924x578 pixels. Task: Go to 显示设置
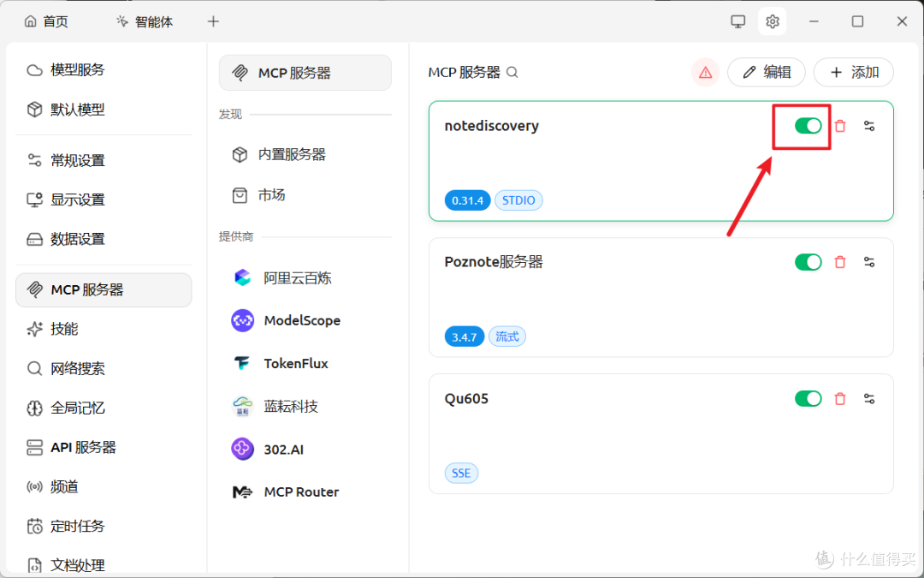coord(104,200)
